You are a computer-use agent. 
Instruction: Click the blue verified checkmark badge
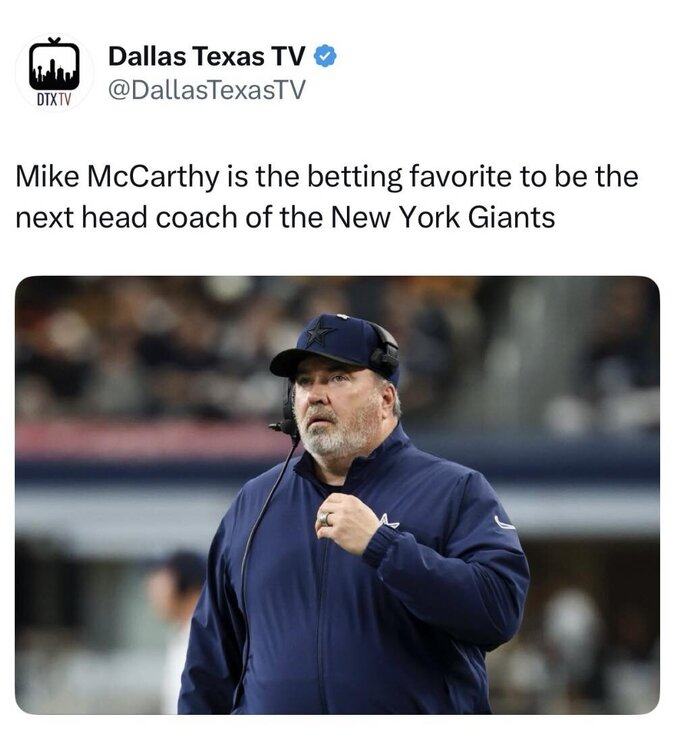[x=325, y=56]
